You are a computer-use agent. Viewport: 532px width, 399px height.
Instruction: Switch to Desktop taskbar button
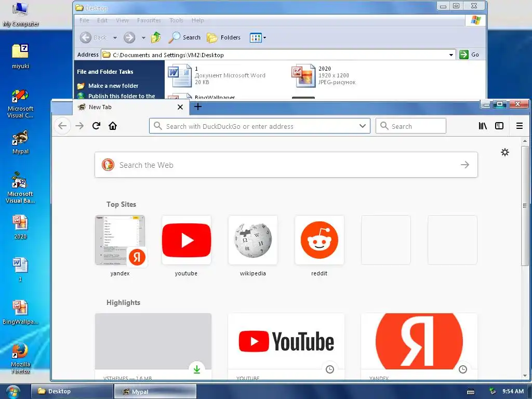[x=72, y=391]
